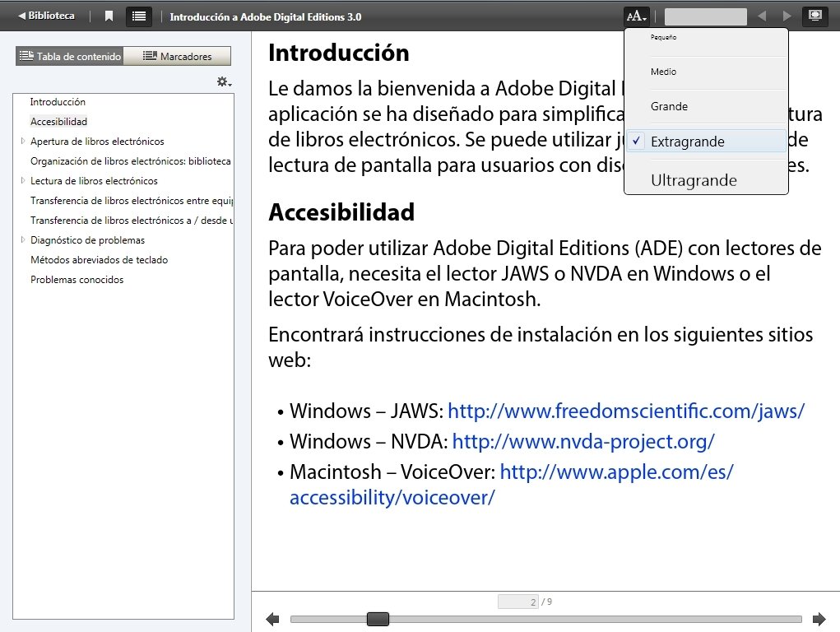Screen dimensions: 840x632
Task: Select Medio text size
Action: click(x=706, y=72)
